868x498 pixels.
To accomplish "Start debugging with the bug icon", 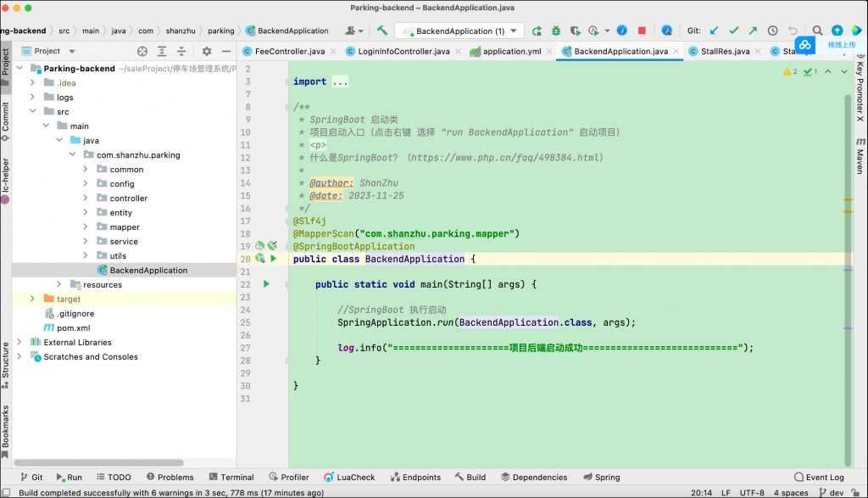I will 556,31.
